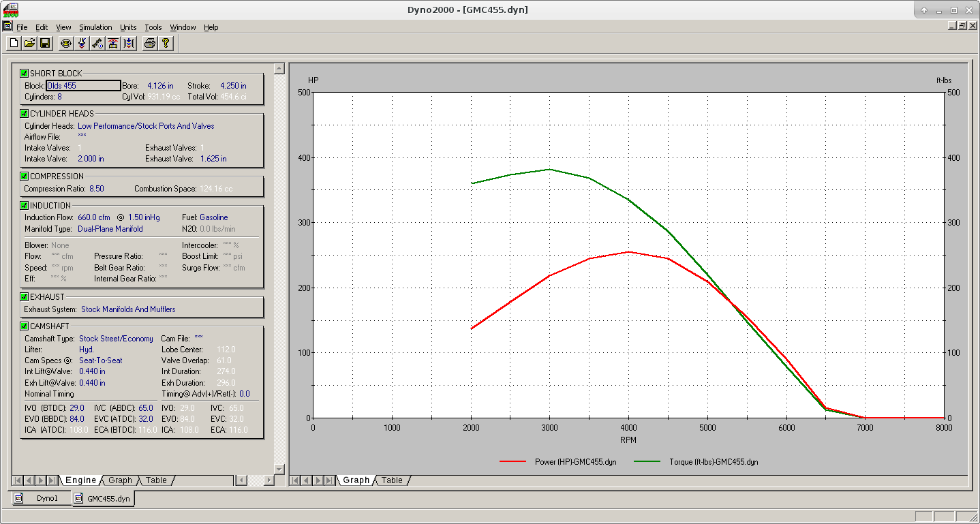Select the GMC455.dyn document tab
This screenshot has height=524, width=980.
click(x=103, y=499)
